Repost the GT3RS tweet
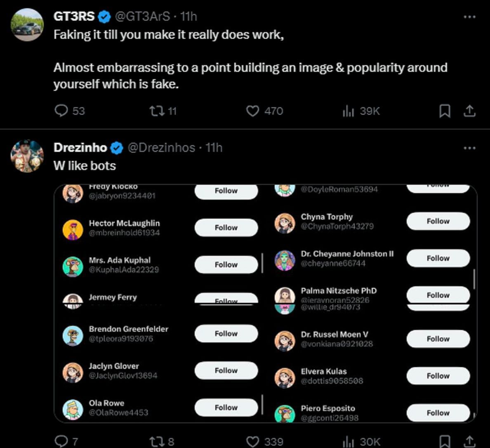The image size is (490, 448). click(x=157, y=111)
